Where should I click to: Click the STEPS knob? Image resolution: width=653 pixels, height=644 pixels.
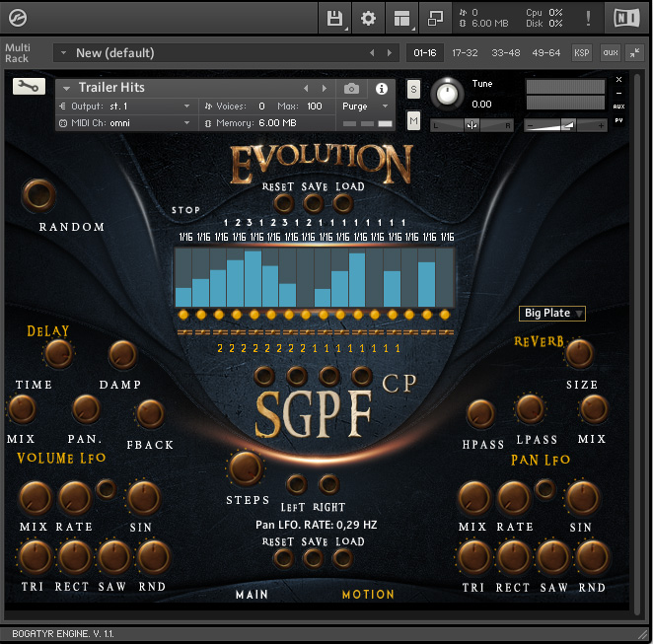point(246,467)
